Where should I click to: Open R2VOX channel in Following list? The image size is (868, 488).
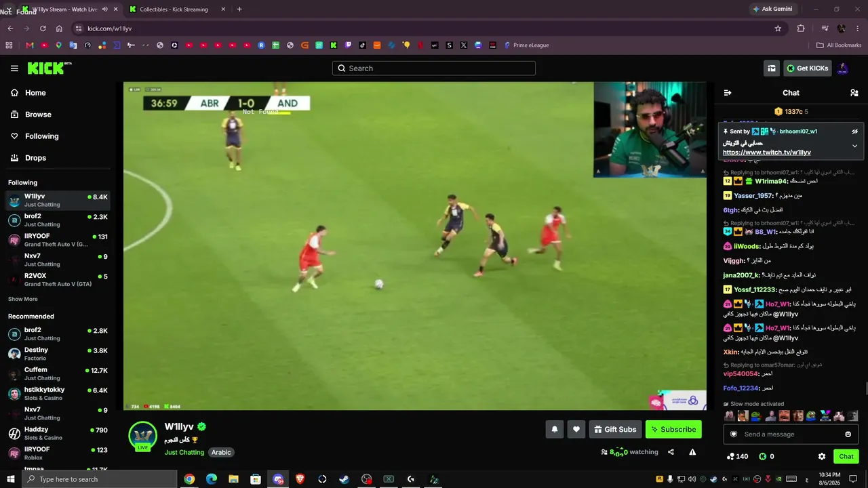pos(57,280)
